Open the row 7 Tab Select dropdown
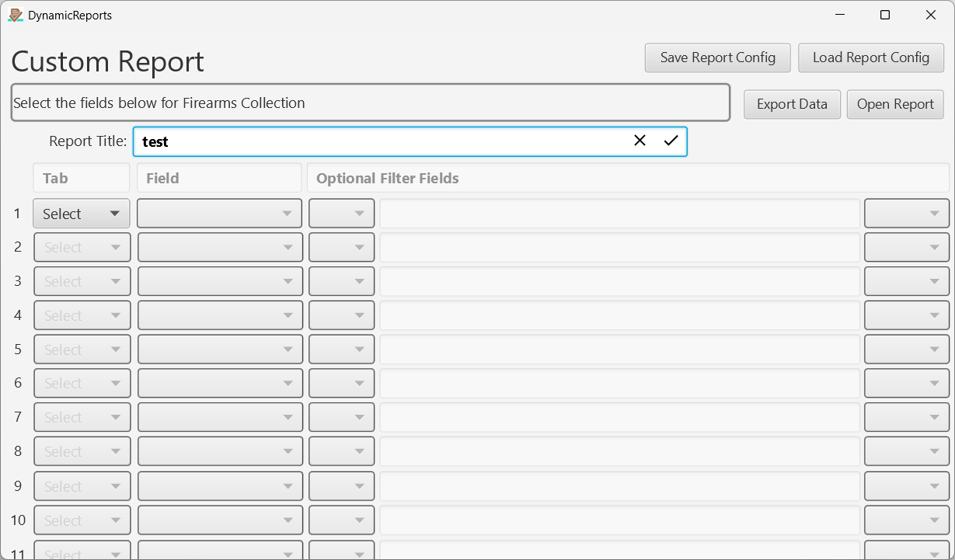The height and width of the screenshot is (560, 955). click(x=82, y=417)
